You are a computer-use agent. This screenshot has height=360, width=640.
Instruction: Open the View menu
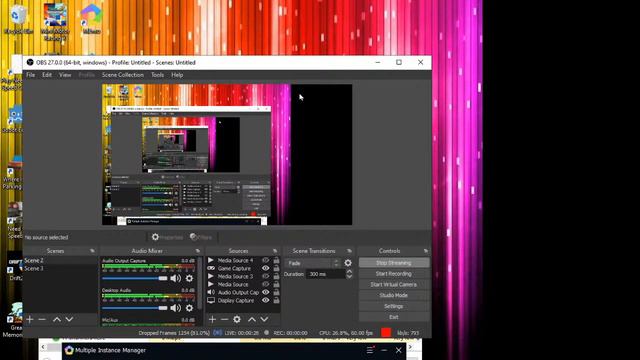(x=65, y=75)
